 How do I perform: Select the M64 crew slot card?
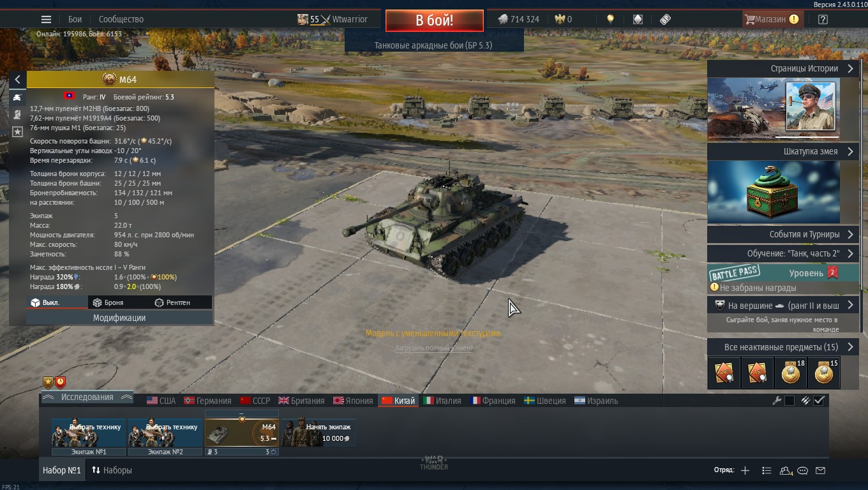pyautogui.click(x=242, y=433)
